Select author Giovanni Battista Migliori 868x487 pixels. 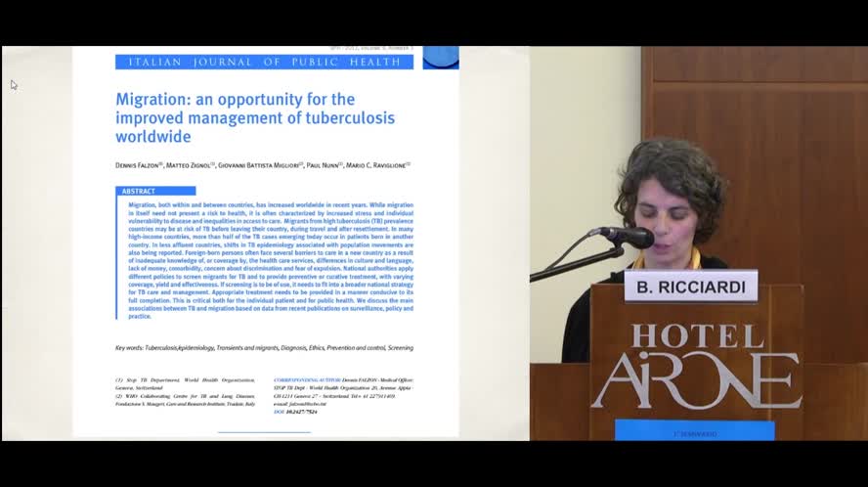coord(259,165)
